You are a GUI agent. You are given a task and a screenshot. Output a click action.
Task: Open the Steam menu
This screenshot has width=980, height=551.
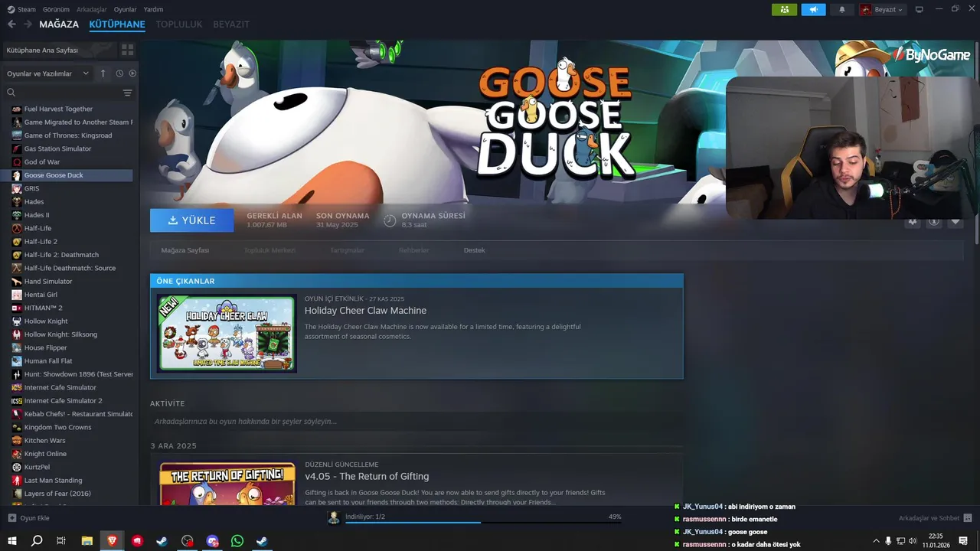(x=21, y=9)
